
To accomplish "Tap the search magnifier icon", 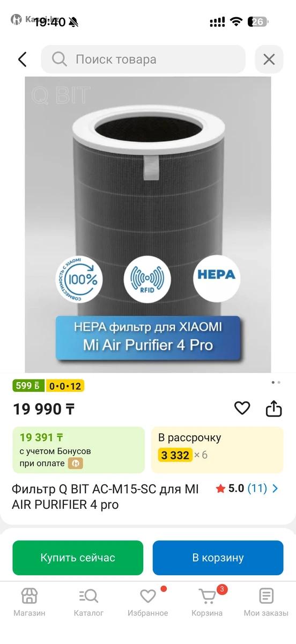I will click(x=60, y=59).
